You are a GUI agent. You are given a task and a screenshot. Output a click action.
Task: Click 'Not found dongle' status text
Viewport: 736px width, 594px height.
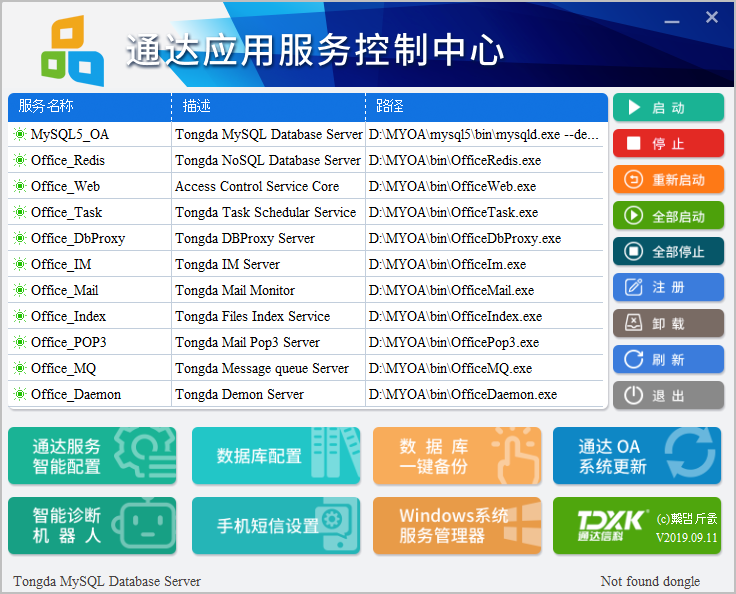(x=650, y=581)
